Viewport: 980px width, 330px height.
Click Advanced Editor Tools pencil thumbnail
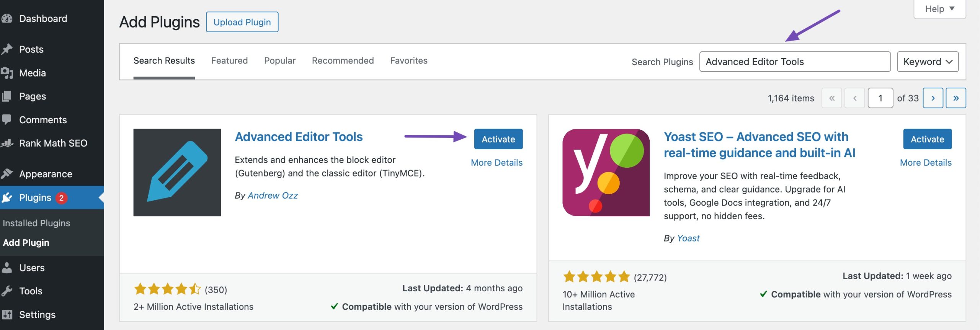tap(177, 172)
